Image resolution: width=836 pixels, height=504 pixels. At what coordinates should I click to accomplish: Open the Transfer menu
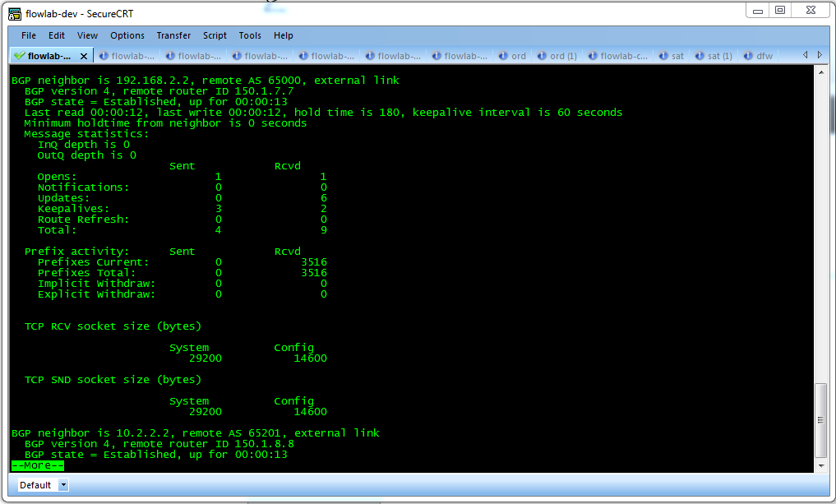[x=173, y=35]
